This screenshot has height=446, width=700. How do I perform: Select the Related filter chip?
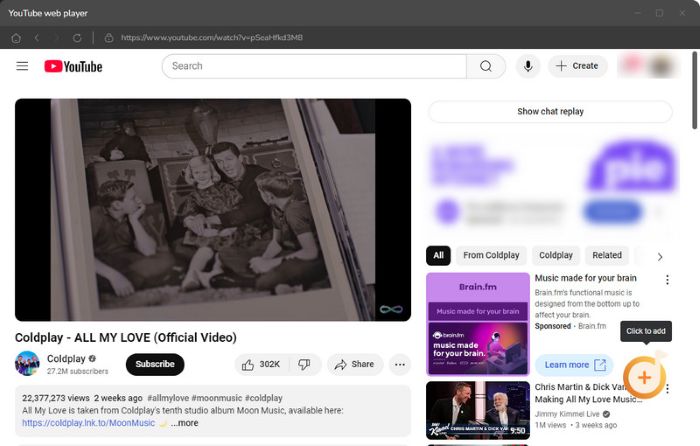[x=607, y=255]
